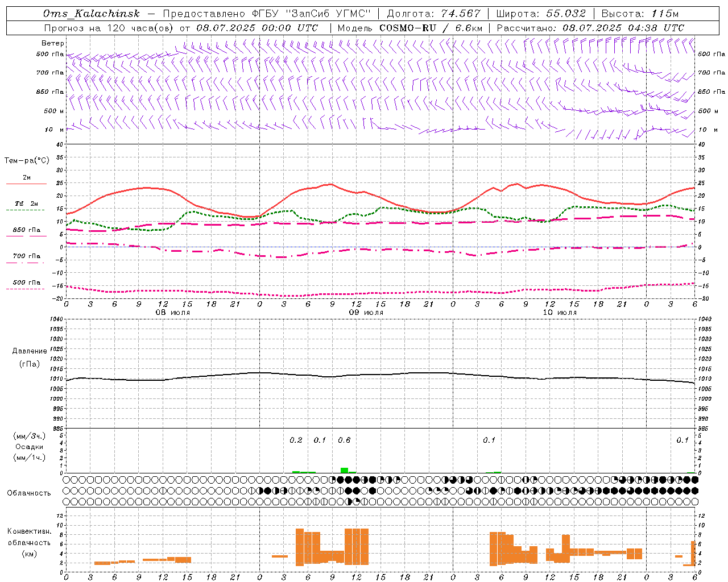
Task: Select the Тем-ра(°C) temperature panel label
Action: [x=27, y=161]
